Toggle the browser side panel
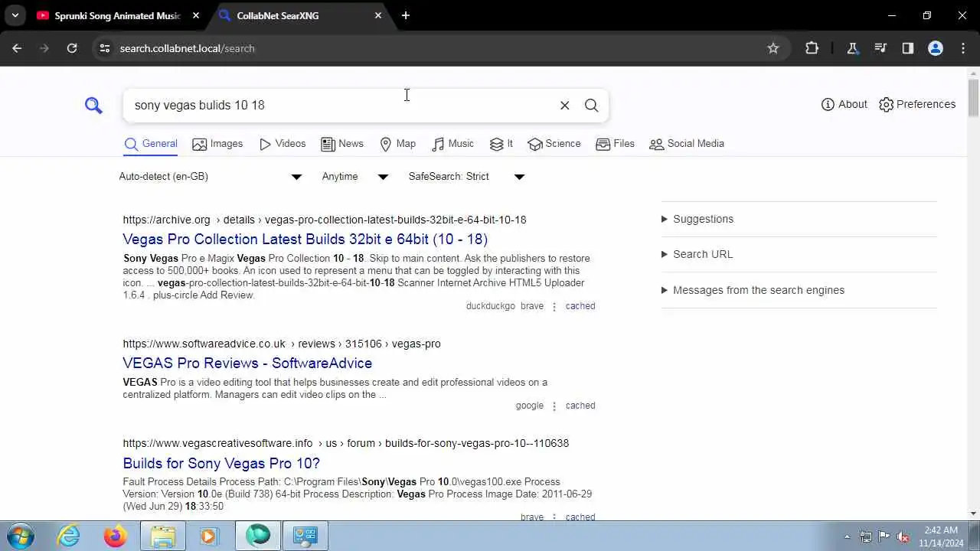 coord(908,48)
